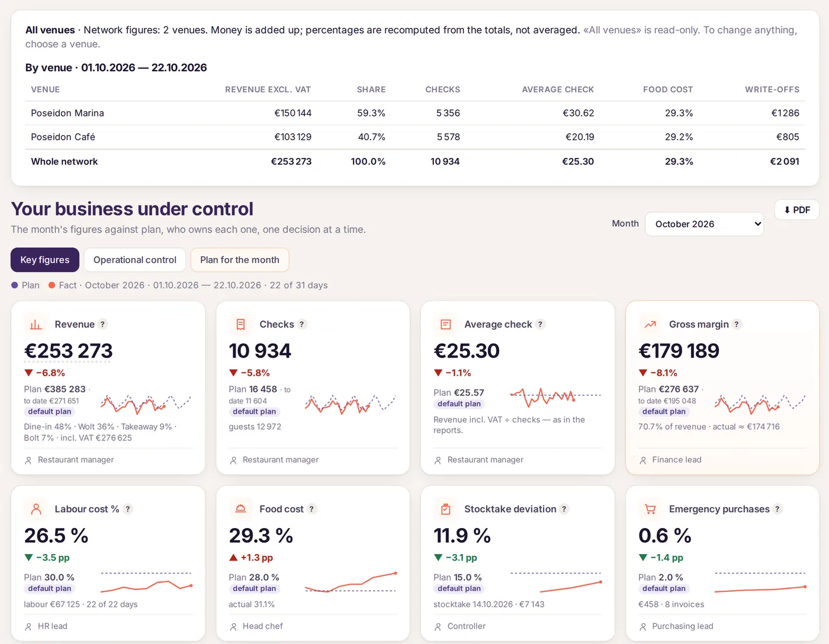Viewport: 829px width, 644px height.
Task: Click the Food cost default plan badge
Action: (255, 588)
